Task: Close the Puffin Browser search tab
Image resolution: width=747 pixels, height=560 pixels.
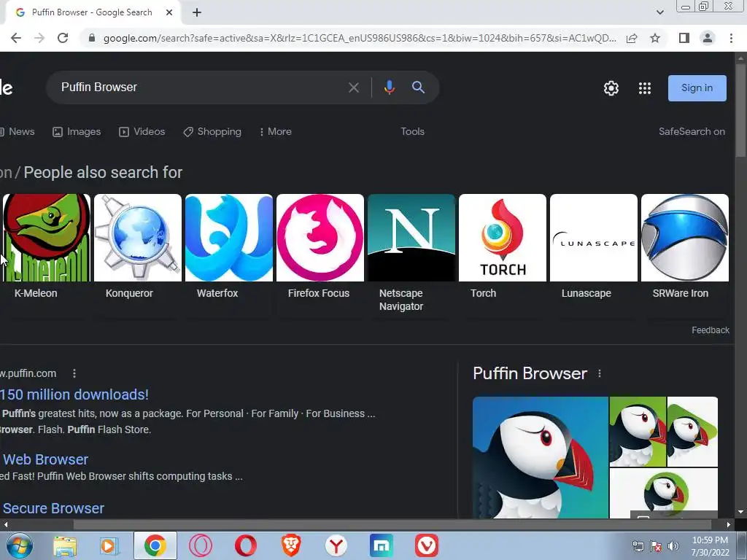Action: coord(169,13)
